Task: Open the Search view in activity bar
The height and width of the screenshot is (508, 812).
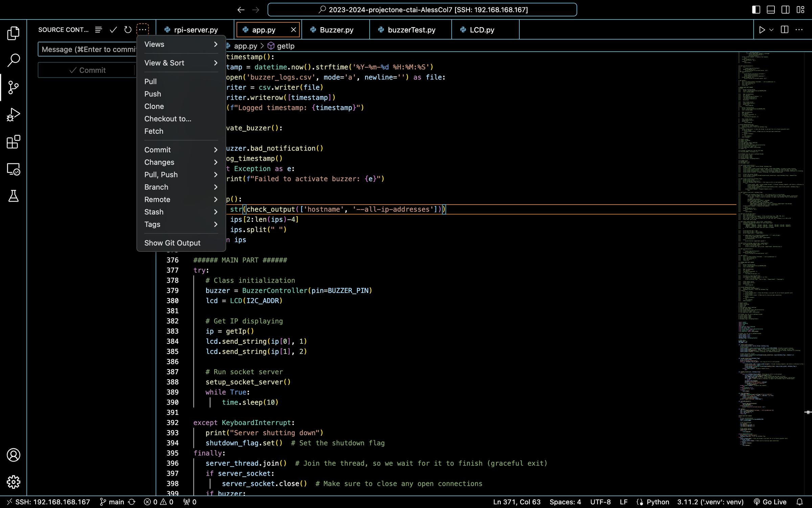Action: click(x=14, y=60)
